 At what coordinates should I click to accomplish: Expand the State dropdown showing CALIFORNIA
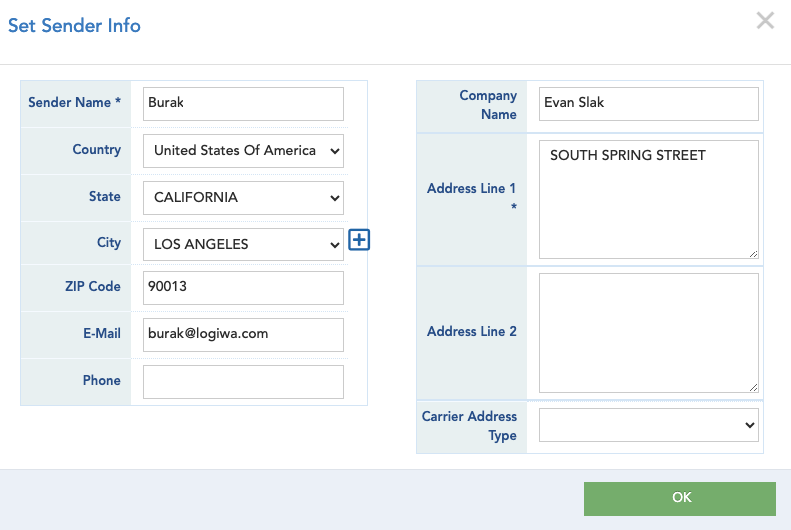243,198
